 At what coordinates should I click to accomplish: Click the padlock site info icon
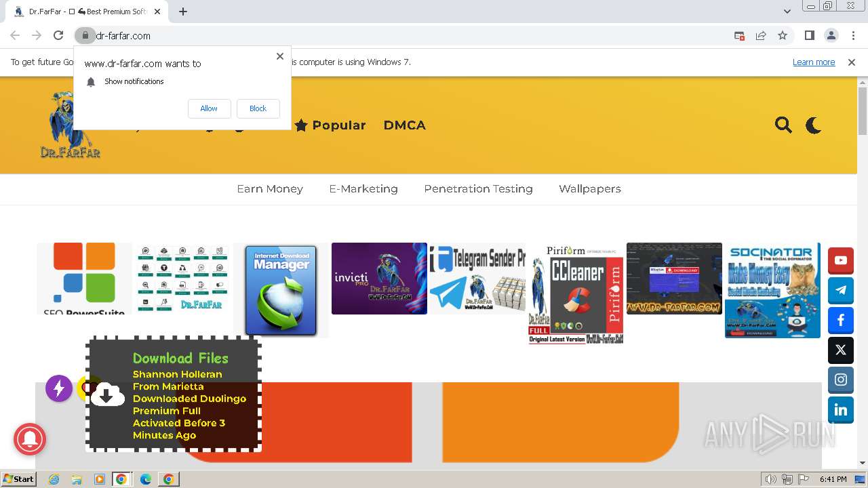[85, 35]
